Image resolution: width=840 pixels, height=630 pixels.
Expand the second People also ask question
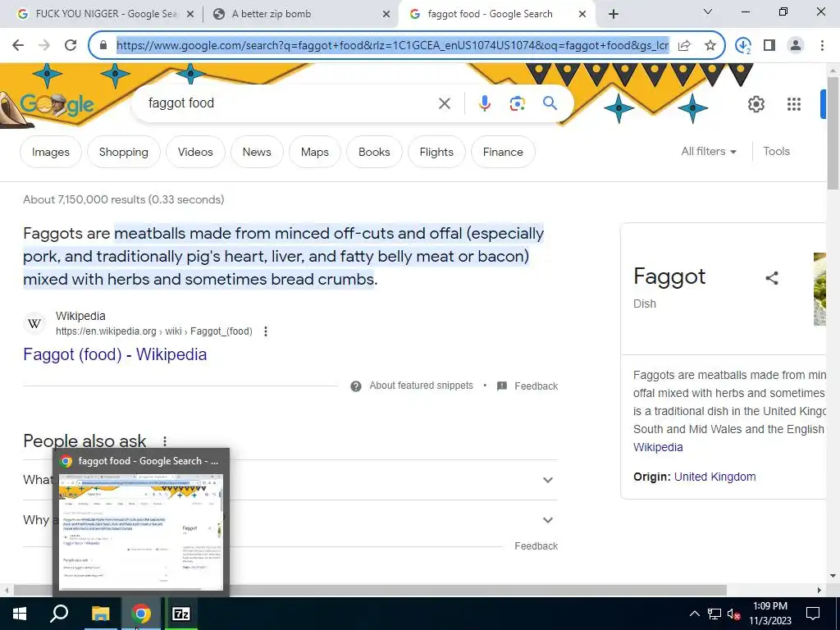pos(290,520)
